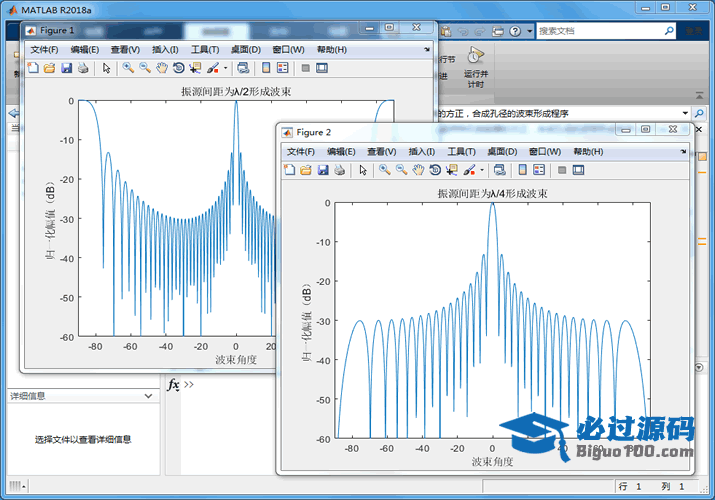The width and height of the screenshot is (715, 500).
Task: Select Edit Plot arrow in Figure 1 toolbar
Action: pos(107,68)
